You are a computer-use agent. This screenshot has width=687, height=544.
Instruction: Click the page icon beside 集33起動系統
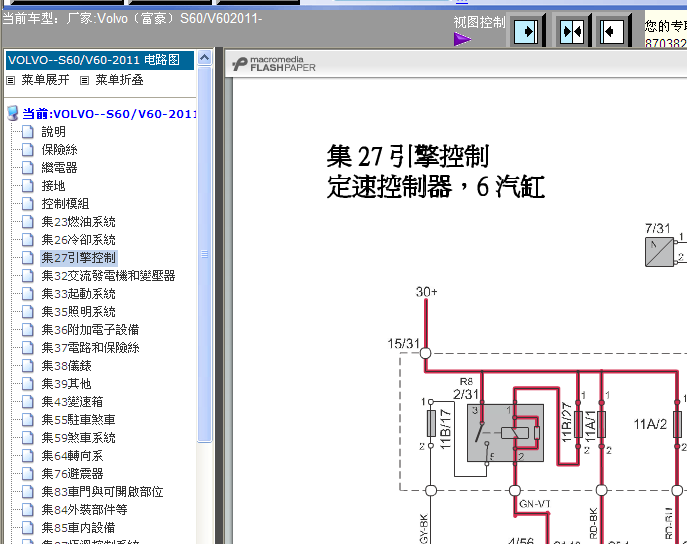point(28,293)
